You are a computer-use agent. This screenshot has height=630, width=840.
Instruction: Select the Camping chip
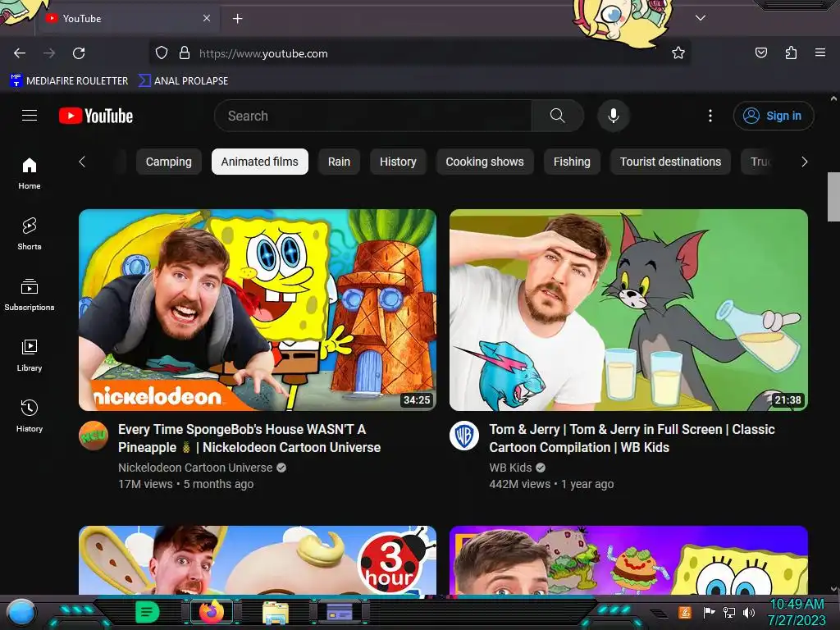coord(169,162)
